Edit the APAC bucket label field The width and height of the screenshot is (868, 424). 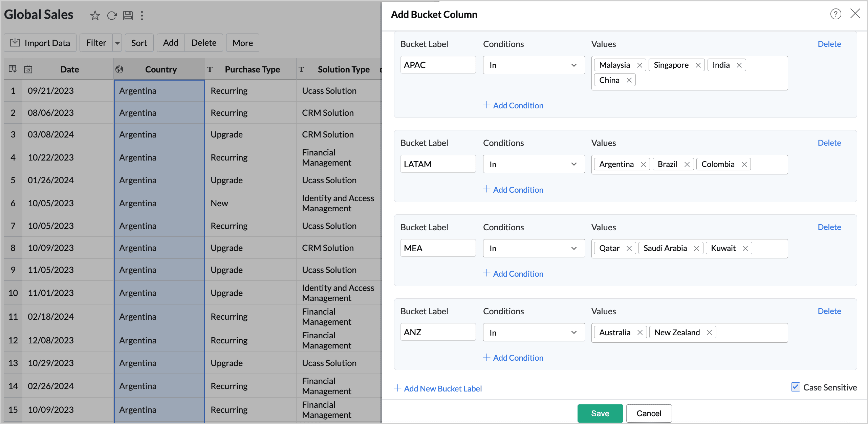pos(438,65)
